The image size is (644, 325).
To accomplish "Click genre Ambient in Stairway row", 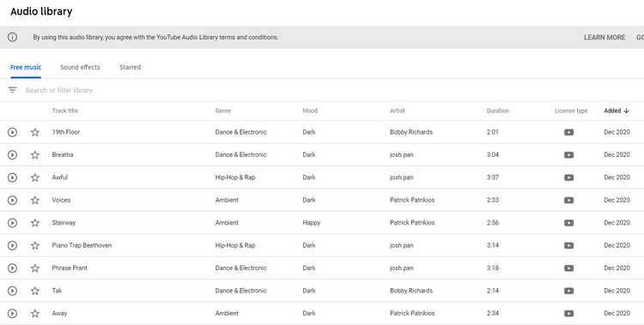I will pos(227,222).
